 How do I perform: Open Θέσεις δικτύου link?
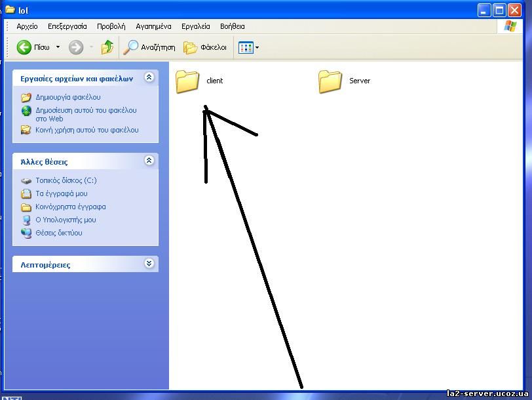pos(59,233)
